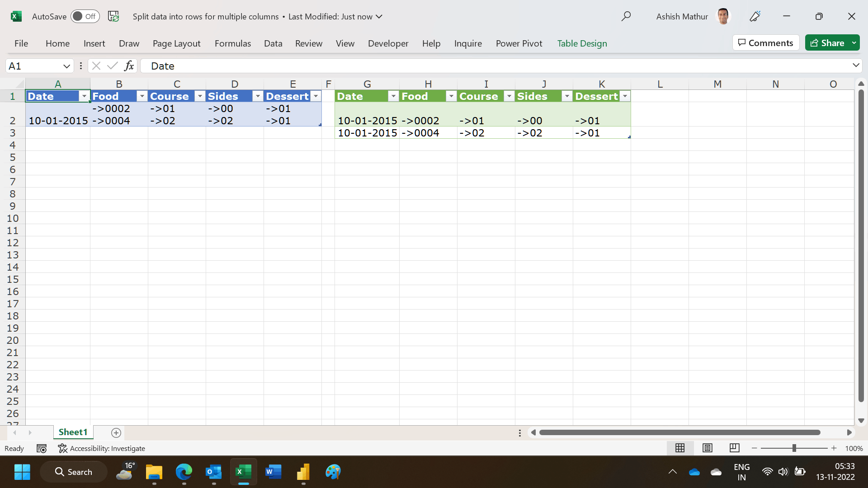Open Microsoft Word from the taskbar
The width and height of the screenshot is (868, 488).
[273, 472]
